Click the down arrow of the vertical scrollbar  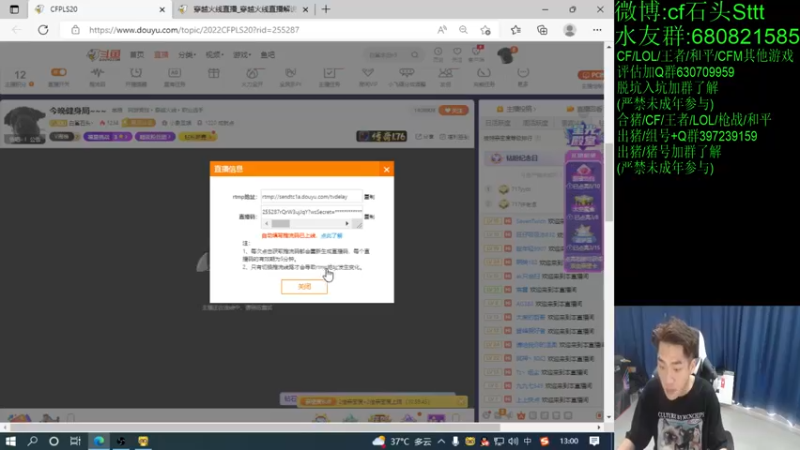click(609, 417)
